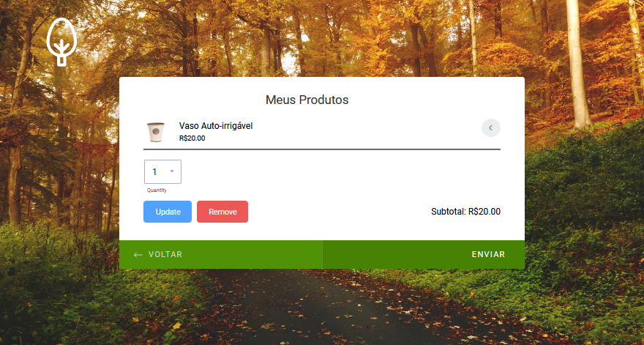This screenshot has height=345, width=644.
Task: Click the R$20.00 price under product name
Action: [192, 138]
